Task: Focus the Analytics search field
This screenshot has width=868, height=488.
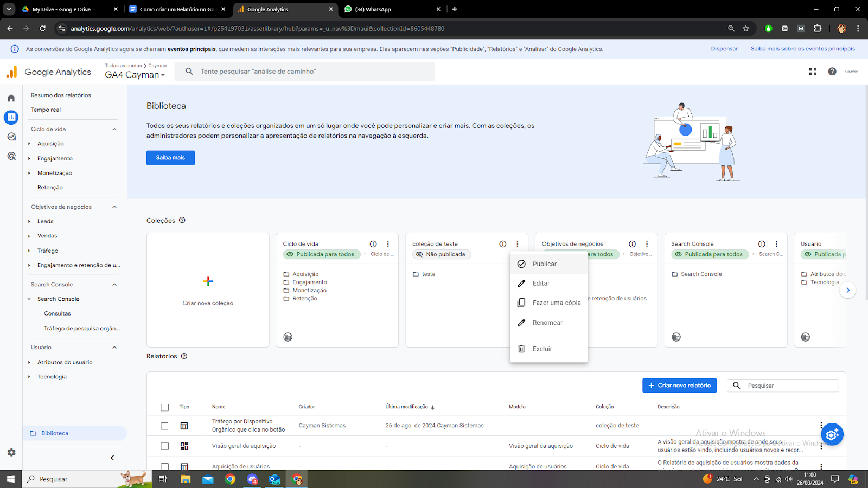Action: point(304,72)
